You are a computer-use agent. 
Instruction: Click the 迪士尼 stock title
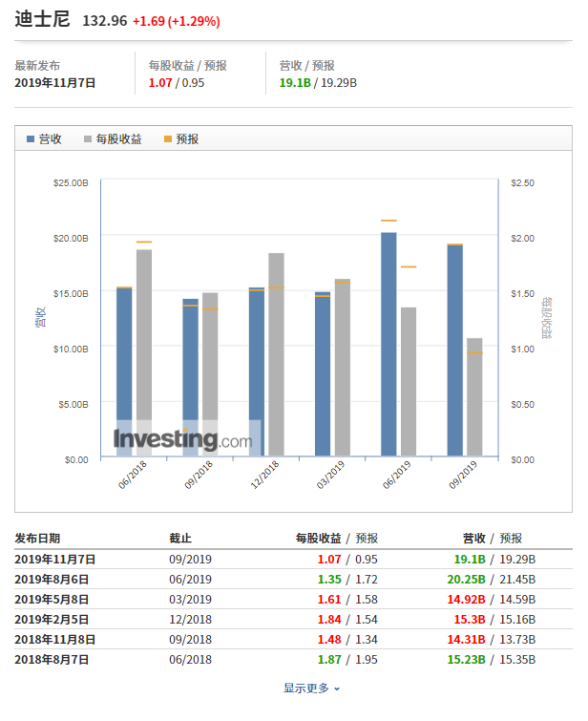pyautogui.click(x=42, y=19)
